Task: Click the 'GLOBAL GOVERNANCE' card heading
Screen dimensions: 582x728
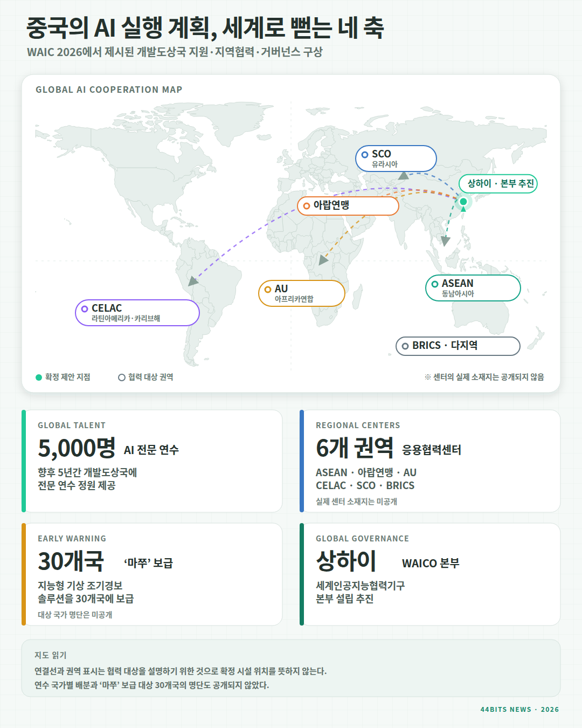Action: (362, 539)
